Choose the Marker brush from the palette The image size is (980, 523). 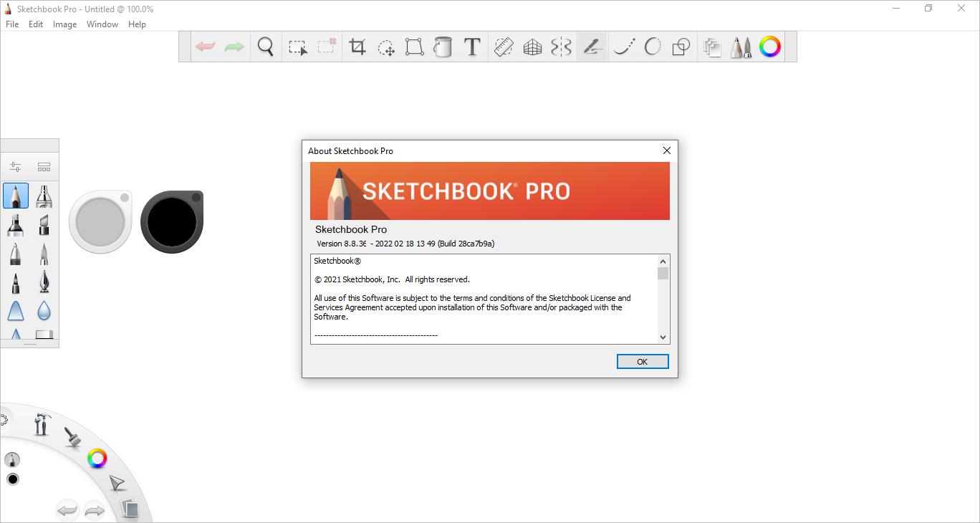click(x=16, y=225)
